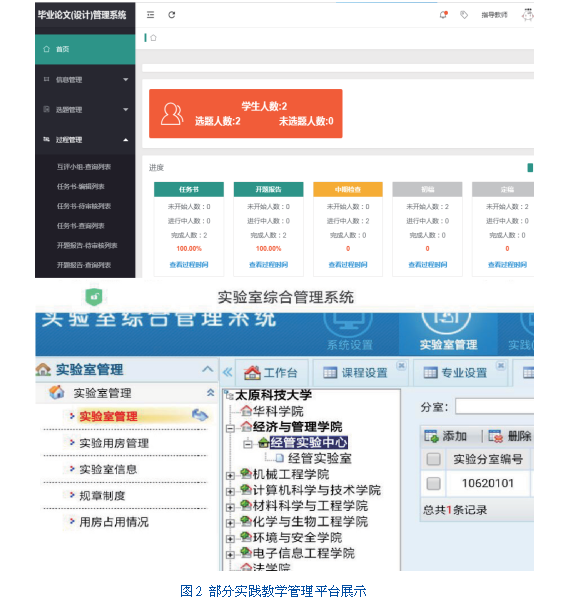This screenshot has width=563, height=606.
Task: Click the tag icon in header
Action: pos(464,15)
